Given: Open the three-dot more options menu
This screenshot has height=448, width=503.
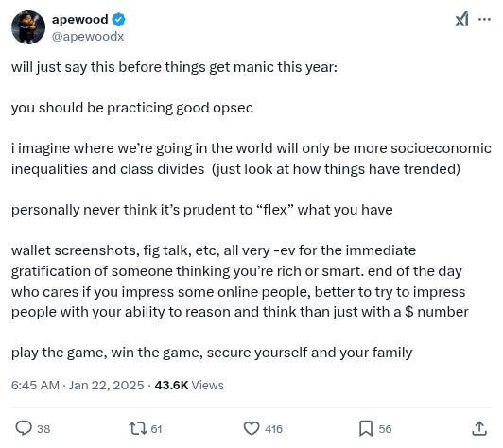Looking at the screenshot, I should pyautogui.click(x=484, y=19).
